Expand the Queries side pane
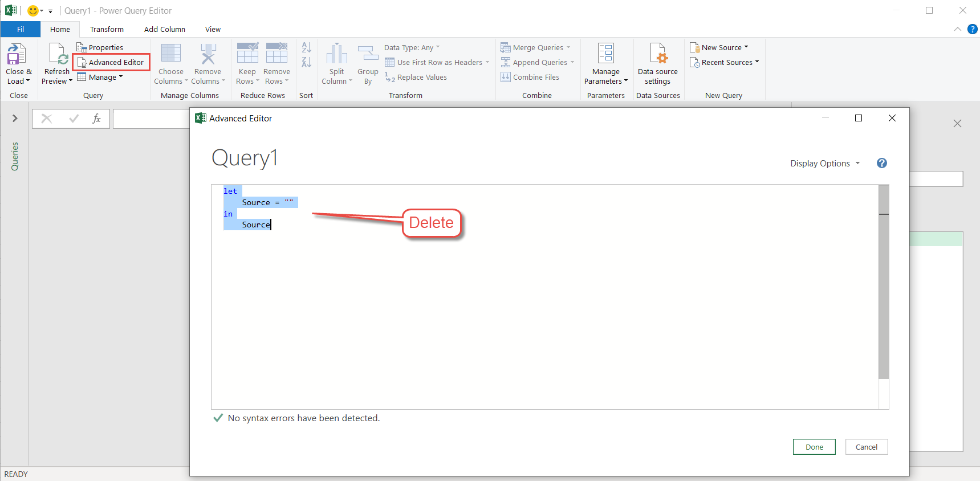The image size is (980, 481). point(15,119)
